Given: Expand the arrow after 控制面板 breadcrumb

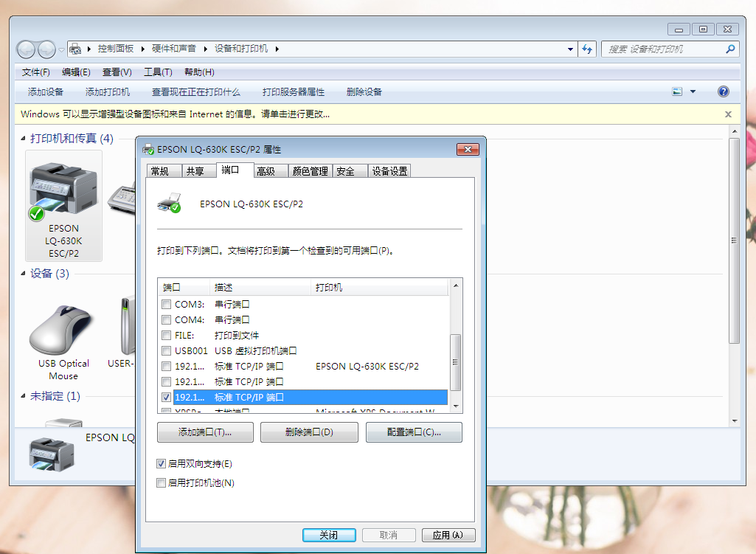Looking at the screenshot, I should click(x=142, y=49).
